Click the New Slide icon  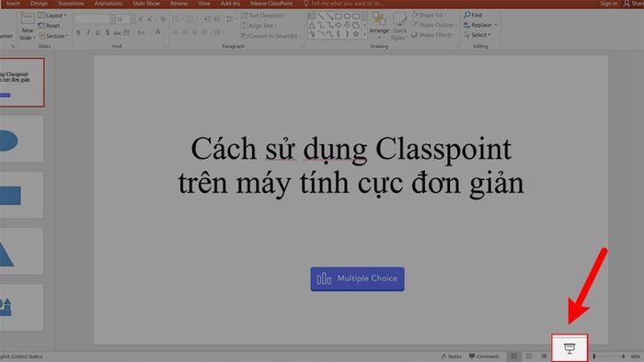(x=27, y=27)
